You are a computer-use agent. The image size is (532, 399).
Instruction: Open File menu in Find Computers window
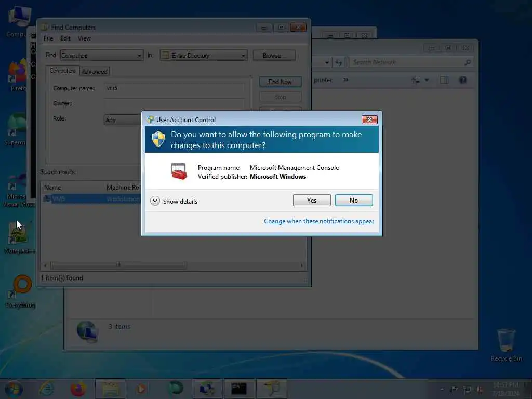[x=48, y=38]
